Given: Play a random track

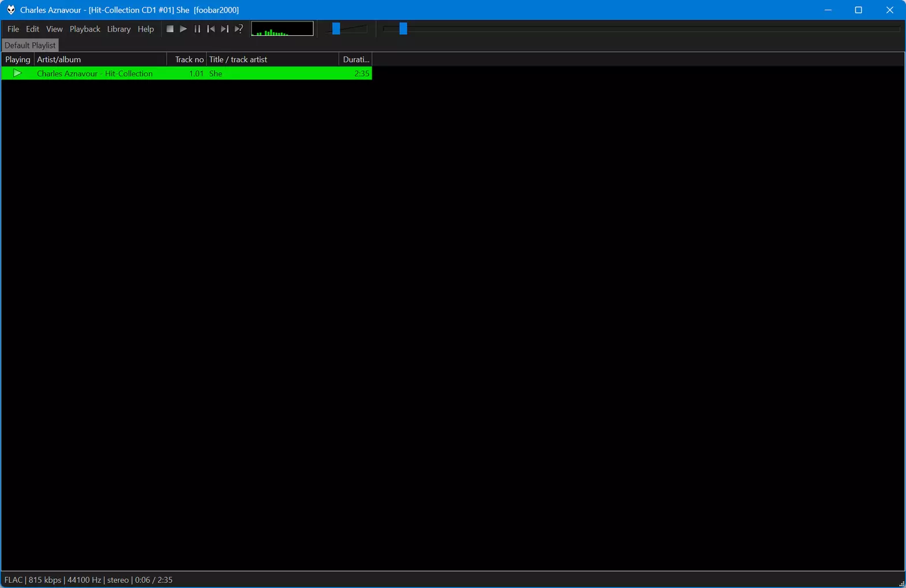Looking at the screenshot, I should tap(239, 29).
